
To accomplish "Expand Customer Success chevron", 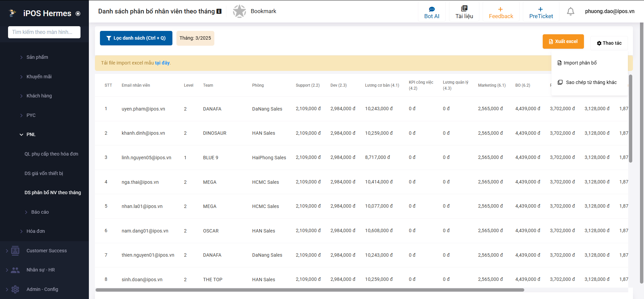I will pyautogui.click(x=7, y=251).
